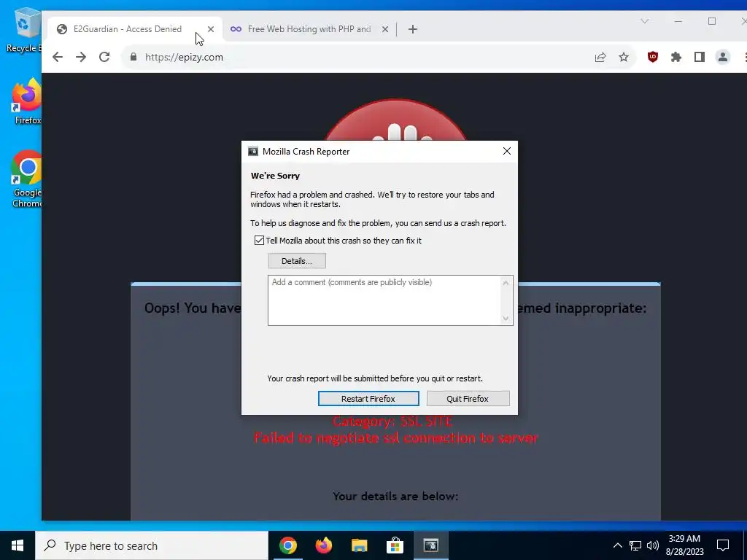The image size is (747, 560).
Task: Click comment box scroll down arrow
Action: pos(506,319)
